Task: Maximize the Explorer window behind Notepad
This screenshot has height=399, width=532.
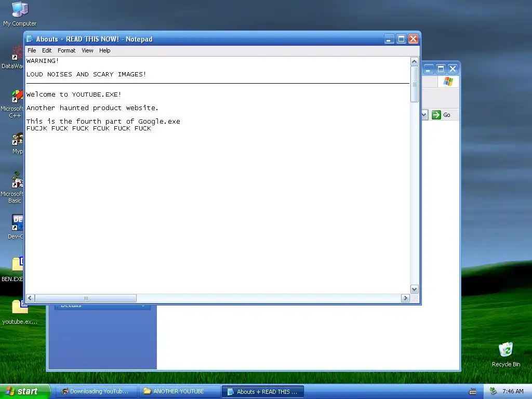Action: tap(441, 69)
